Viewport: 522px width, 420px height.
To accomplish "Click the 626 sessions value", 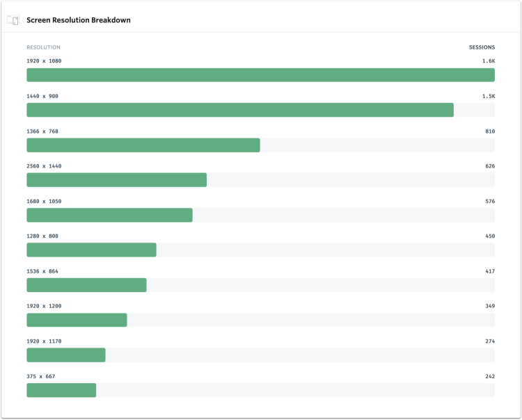I will 490,166.
